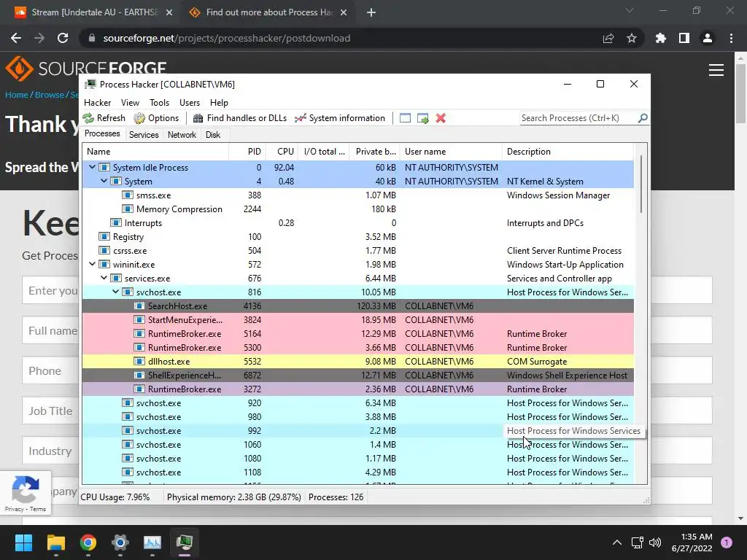This screenshot has height=560, width=747.
Task: Click the browser page vertical scrollbar
Action: [740, 93]
